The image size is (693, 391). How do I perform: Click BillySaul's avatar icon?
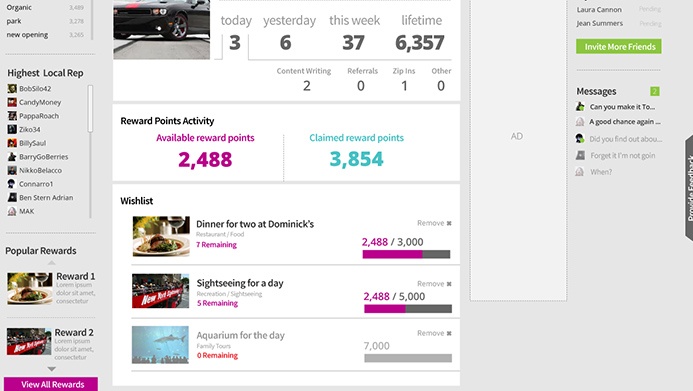click(12, 143)
